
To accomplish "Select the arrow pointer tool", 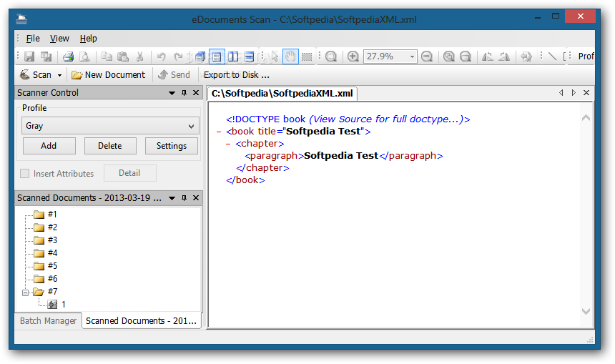I will [x=275, y=56].
